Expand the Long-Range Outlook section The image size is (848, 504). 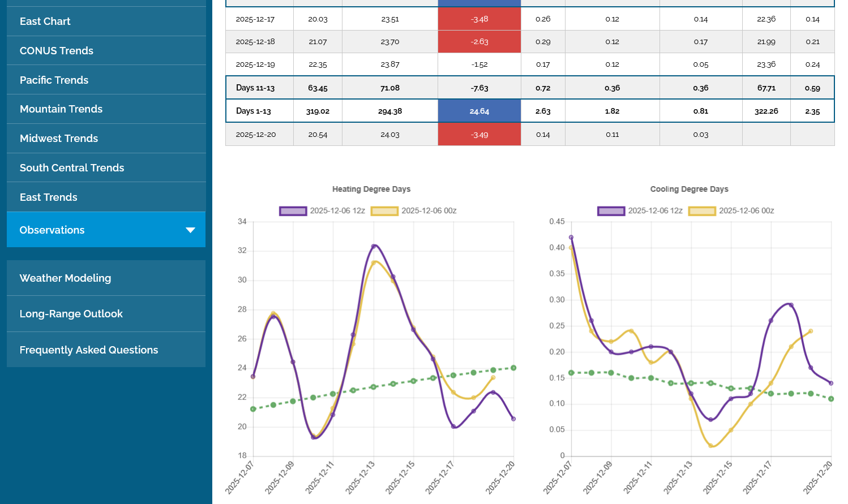tap(71, 314)
